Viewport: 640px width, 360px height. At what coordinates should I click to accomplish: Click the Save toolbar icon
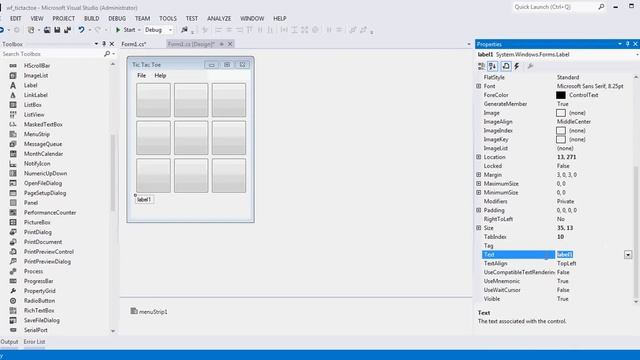(x=57, y=30)
